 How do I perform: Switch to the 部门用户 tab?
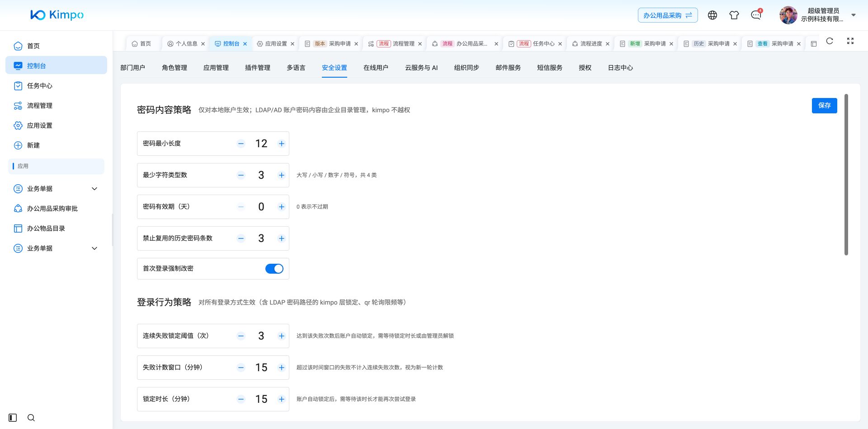[x=133, y=68]
